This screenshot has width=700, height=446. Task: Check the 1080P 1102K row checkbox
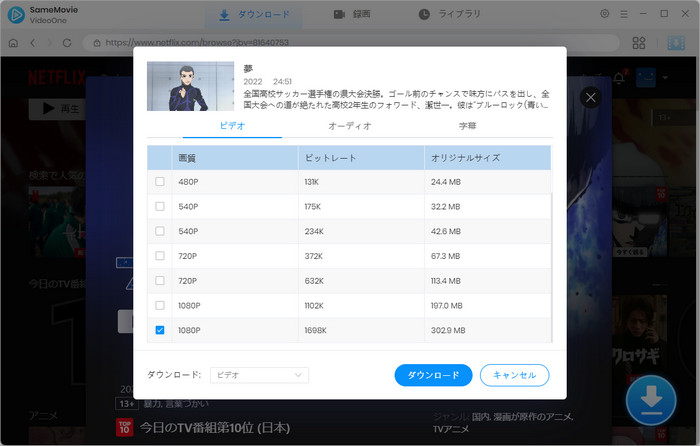point(160,305)
